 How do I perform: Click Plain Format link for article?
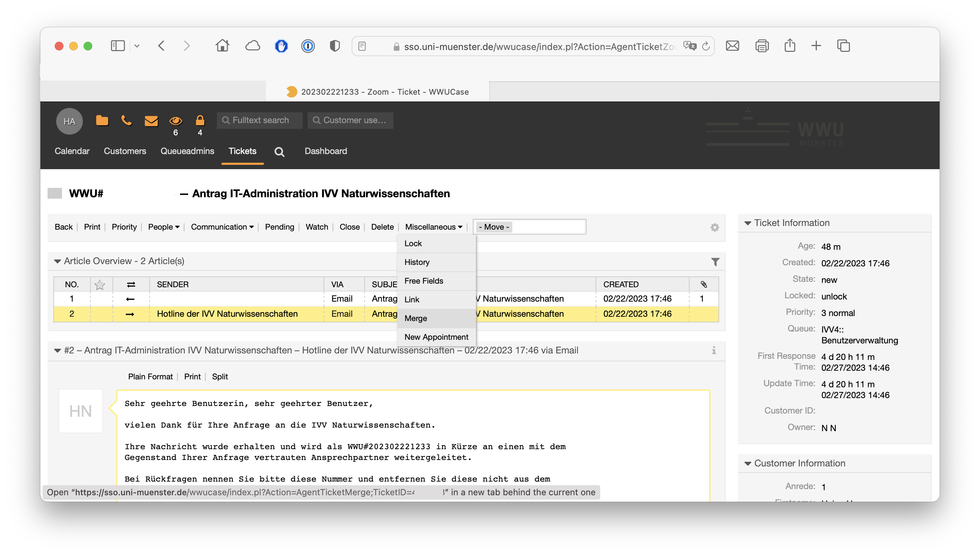click(150, 376)
